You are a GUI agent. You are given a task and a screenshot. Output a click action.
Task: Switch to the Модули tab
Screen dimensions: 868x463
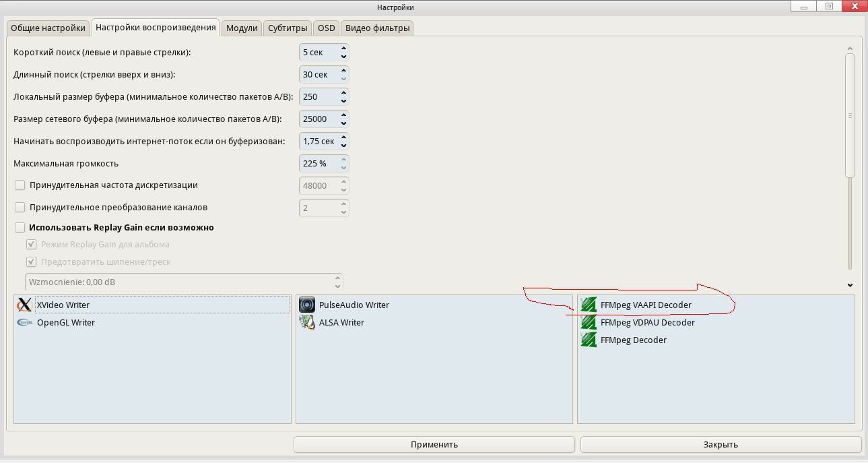[242, 28]
